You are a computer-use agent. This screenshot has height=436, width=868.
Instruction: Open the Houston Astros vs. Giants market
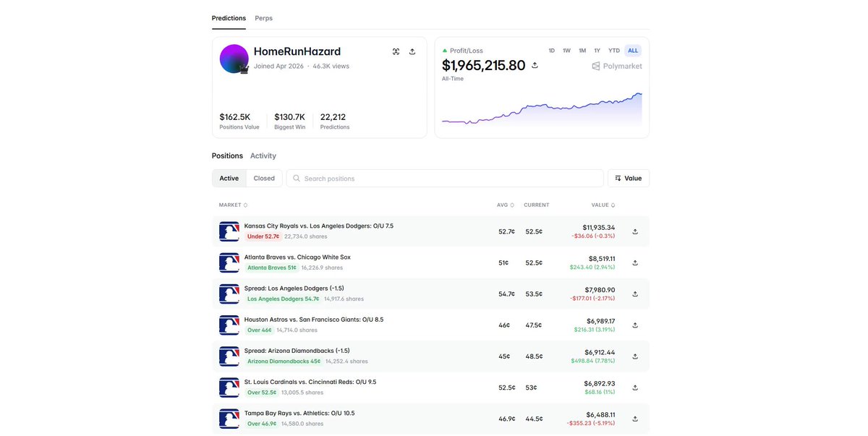tap(314, 319)
